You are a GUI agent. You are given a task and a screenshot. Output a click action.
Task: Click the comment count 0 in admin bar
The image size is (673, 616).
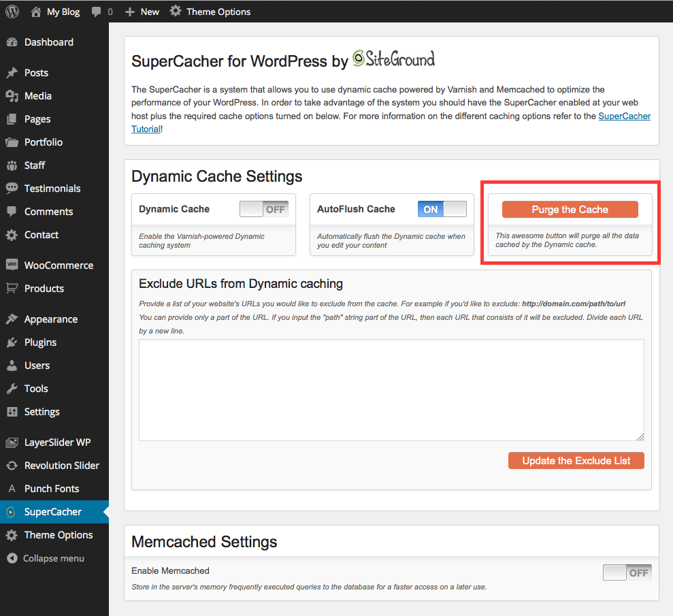coord(110,12)
